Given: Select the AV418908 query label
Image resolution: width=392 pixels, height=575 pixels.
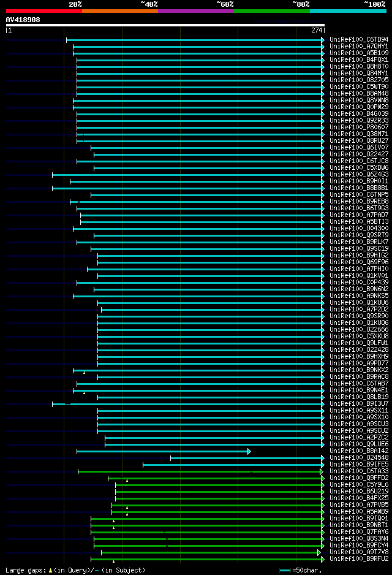Looking at the screenshot, I should click(23, 20).
